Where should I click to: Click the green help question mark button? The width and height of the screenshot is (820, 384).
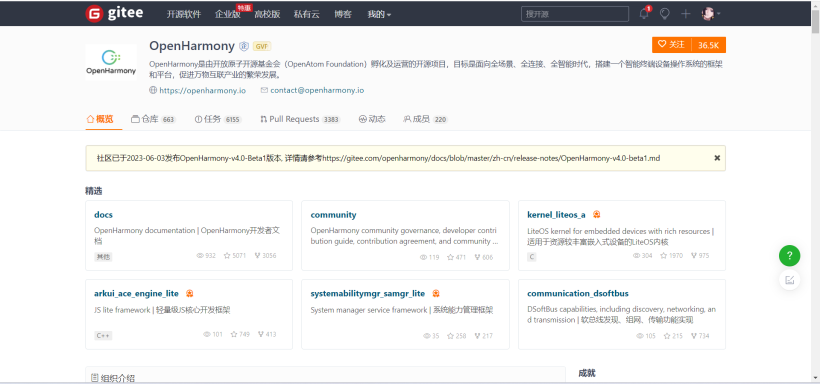790,256
